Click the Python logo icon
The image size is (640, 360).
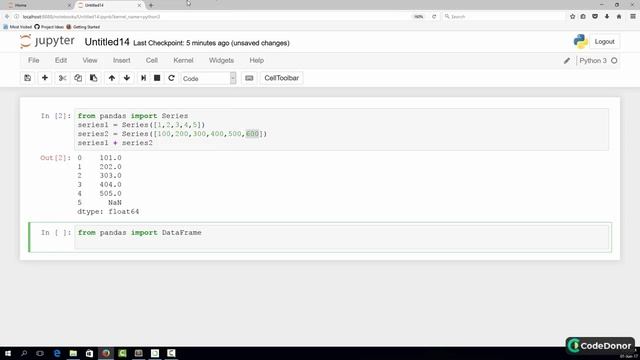(x=580, y=42)
